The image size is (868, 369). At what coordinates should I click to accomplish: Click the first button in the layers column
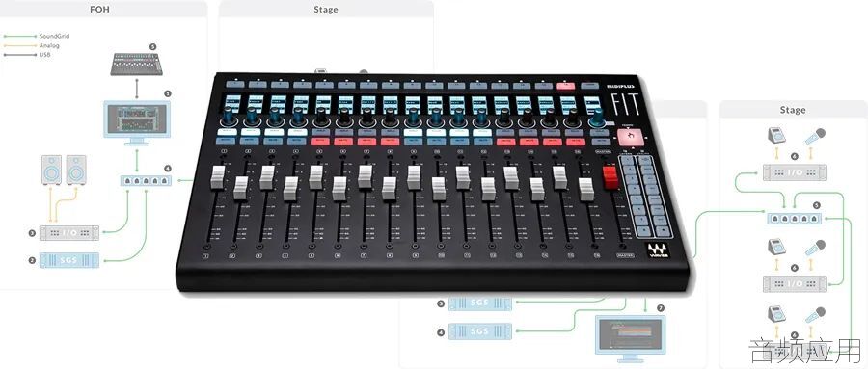(627, 160)
